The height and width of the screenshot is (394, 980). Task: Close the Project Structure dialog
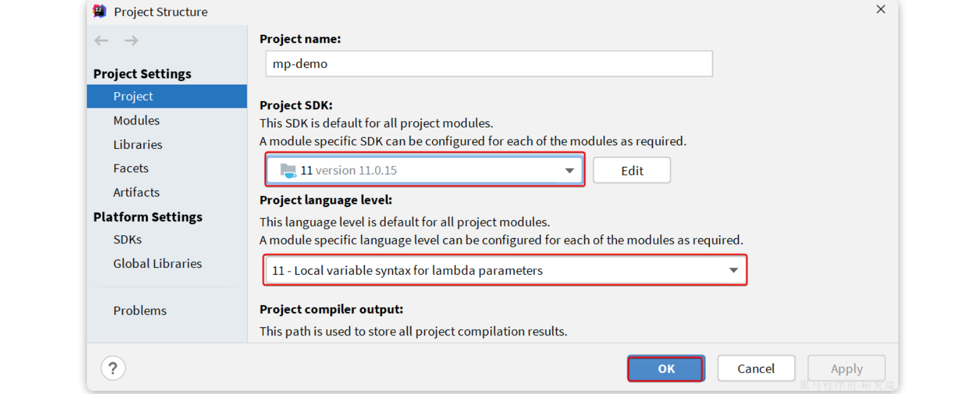point(881,9)
